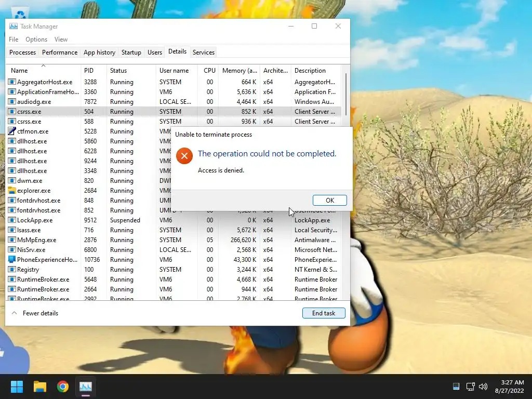
Task: Select the dllhost.exe row with PID 6228
Action: [89, 151]
